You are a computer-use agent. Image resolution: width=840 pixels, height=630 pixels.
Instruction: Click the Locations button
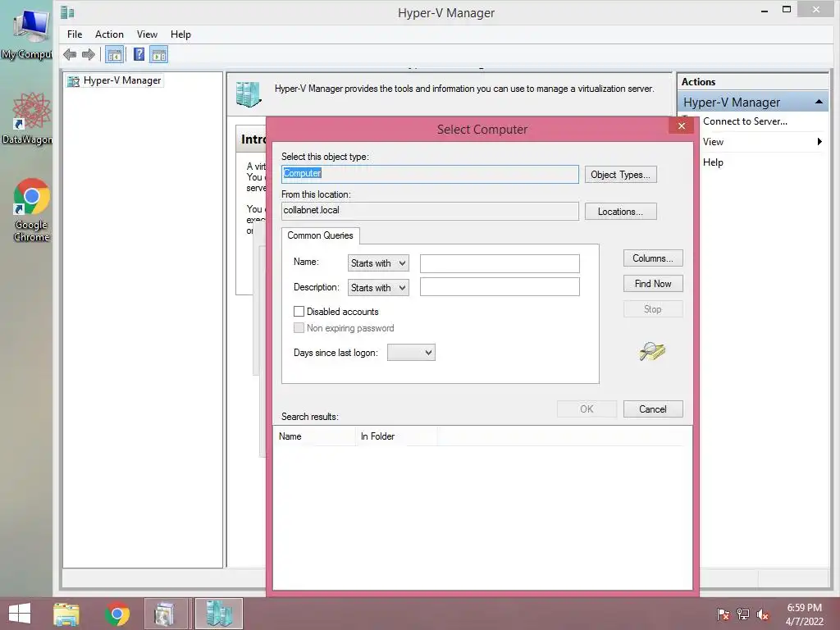coord(620,212)
